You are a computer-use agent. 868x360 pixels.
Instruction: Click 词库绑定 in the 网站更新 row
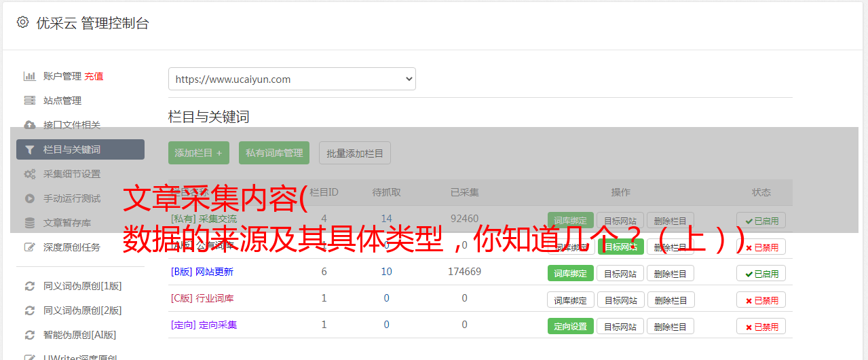571,273
